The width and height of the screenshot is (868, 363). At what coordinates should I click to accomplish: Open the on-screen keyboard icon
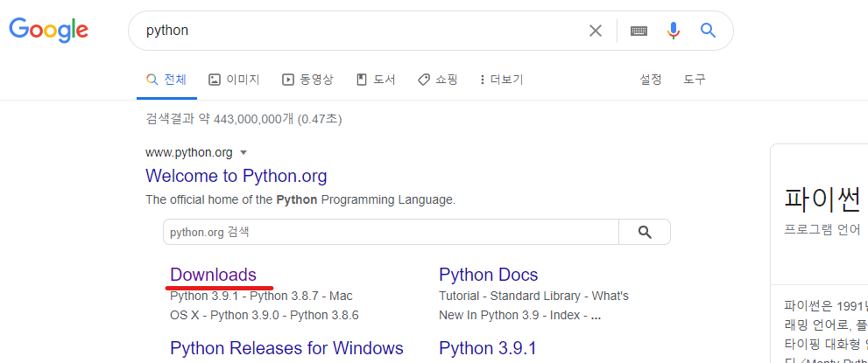coord(639,31)
